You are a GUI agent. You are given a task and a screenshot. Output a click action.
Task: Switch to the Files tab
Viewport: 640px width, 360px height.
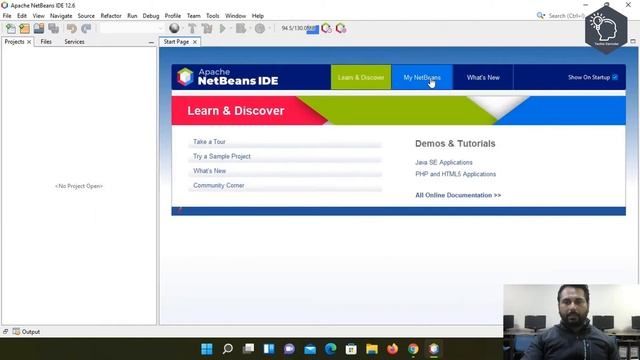tap(46, 42)
